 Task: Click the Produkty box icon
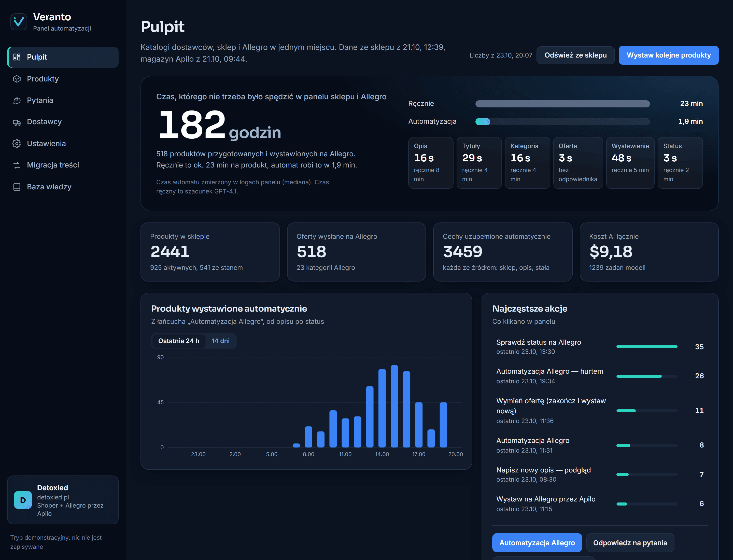pos(17,79)
